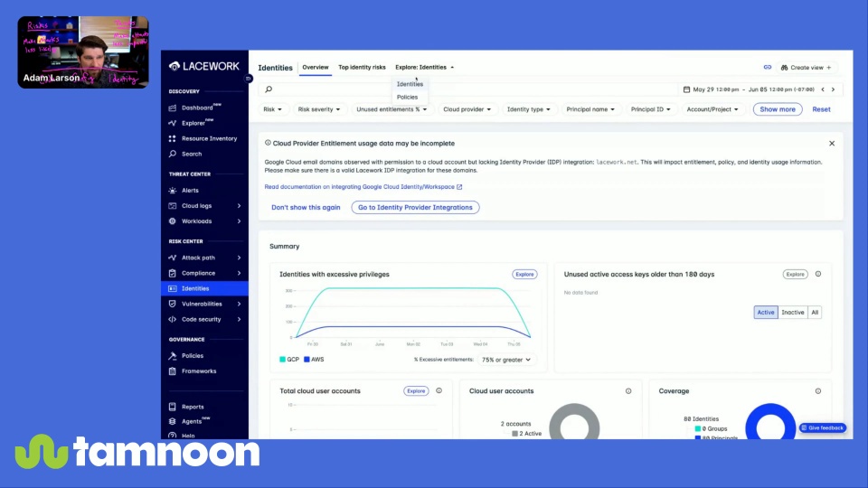Expand Compliance submenu
Viewport: 868px width, 488px height.
point(239,273)
